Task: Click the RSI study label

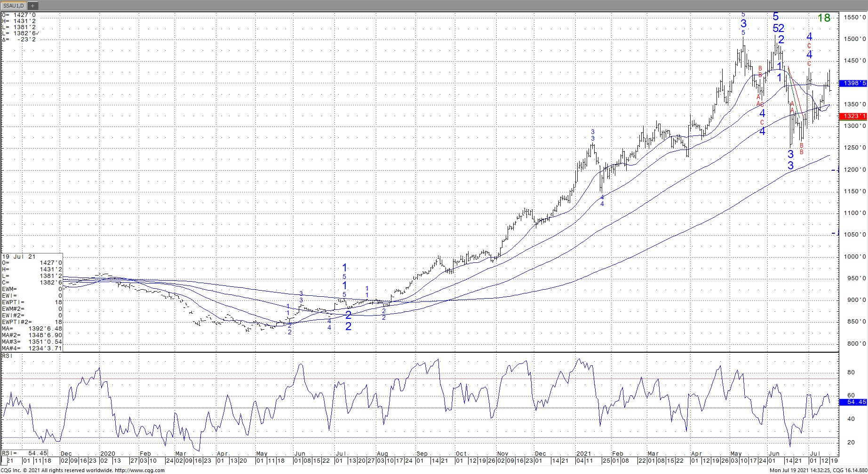Action: pyautogui.click(x=8, y=356)
